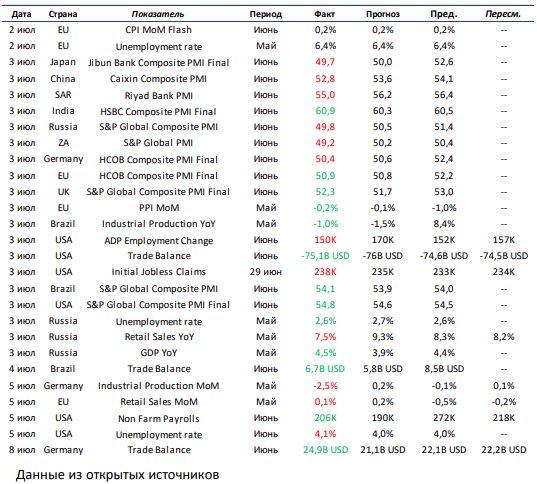Click the 'Данные из открытых источников' caption

[x=117, y=475]
